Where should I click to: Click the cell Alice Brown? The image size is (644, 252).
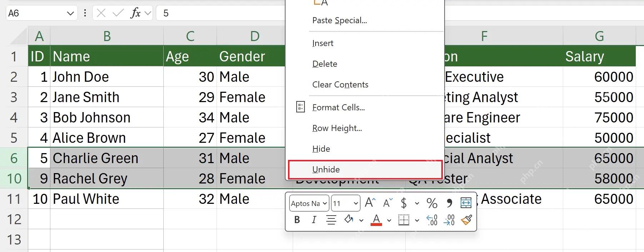point(107,138)
